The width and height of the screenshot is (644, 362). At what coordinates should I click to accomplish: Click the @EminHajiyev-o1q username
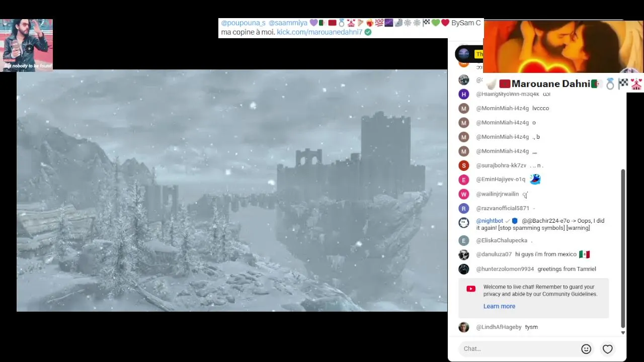tap(501, 179)
